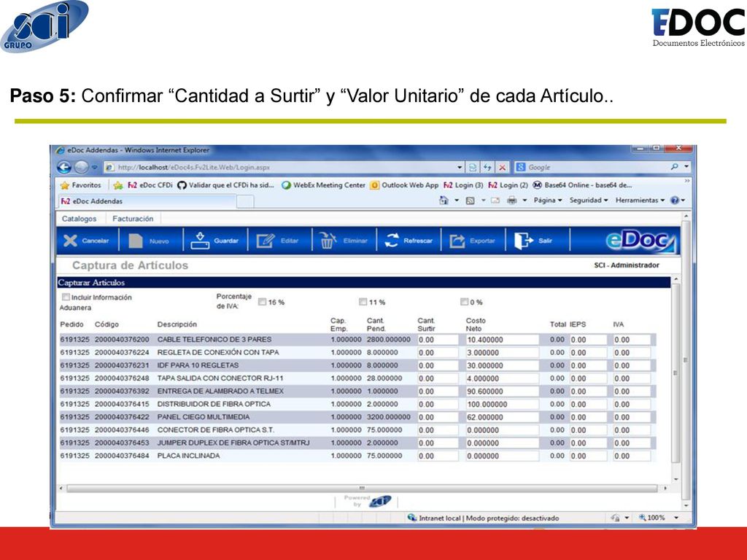Screen dimensions: 747x560
Task: Open WebEx Meeting Center favorite
Action: [x=323, y=185]
